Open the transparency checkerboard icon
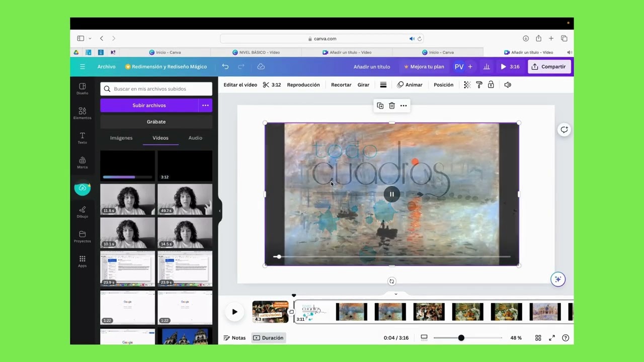 click(x=467, y=85)
